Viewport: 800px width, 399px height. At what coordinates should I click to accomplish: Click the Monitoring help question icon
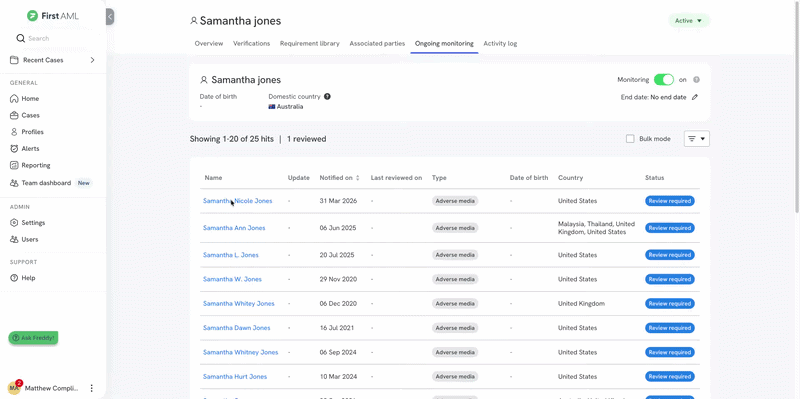696,80
